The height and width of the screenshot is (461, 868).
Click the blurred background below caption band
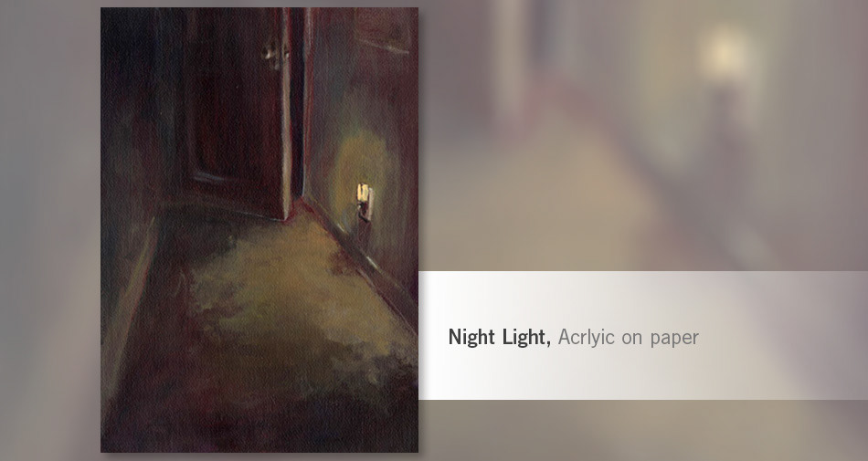pyautogui.click(x=643, y=430)
